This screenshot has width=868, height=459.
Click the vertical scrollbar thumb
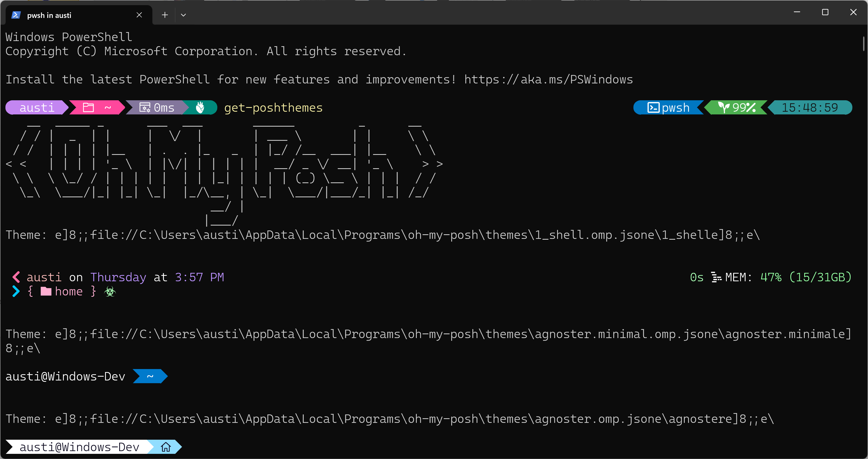864,44
